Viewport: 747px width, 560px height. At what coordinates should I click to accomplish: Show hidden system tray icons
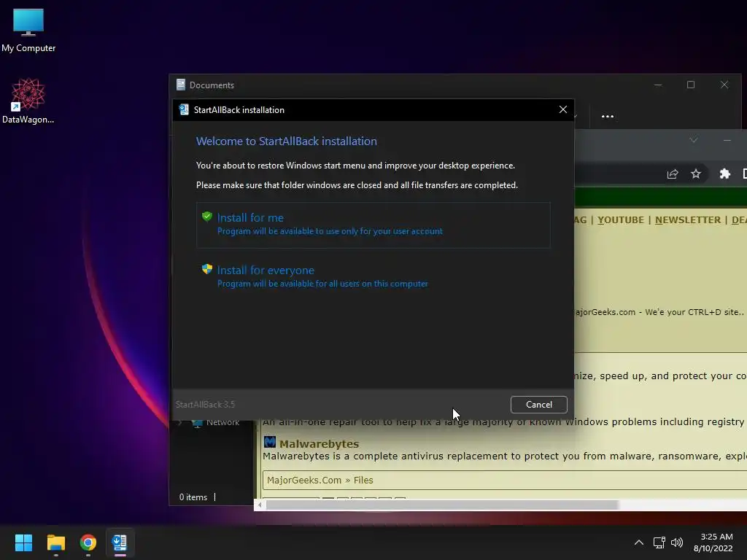[x=639, y=542]
